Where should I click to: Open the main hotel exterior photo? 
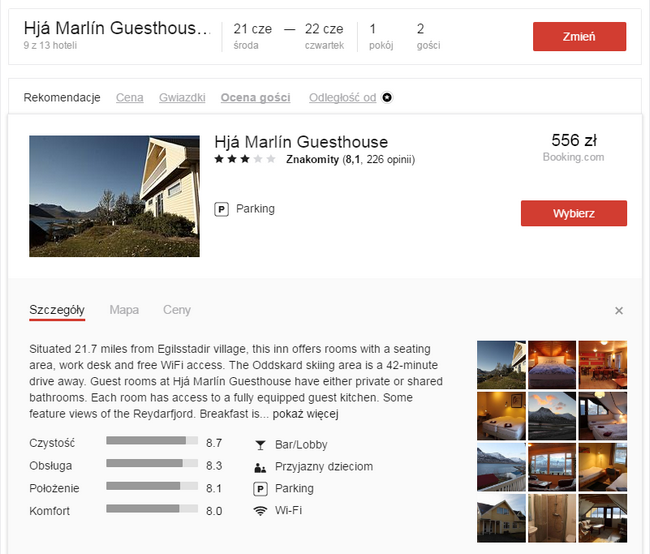tap(114, 196)
